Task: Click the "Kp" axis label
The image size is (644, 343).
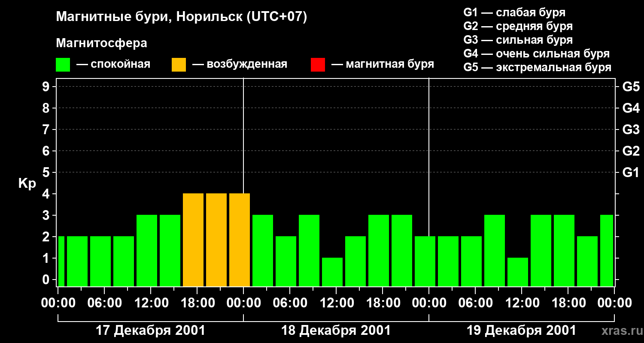Action: coord(27,184)
